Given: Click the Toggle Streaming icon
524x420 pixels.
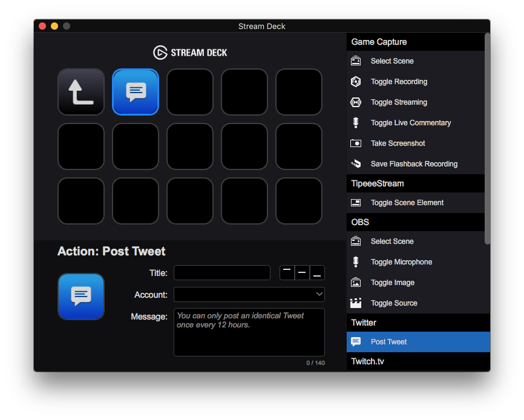Looking at the screenshot, I should tap(356, 102).
